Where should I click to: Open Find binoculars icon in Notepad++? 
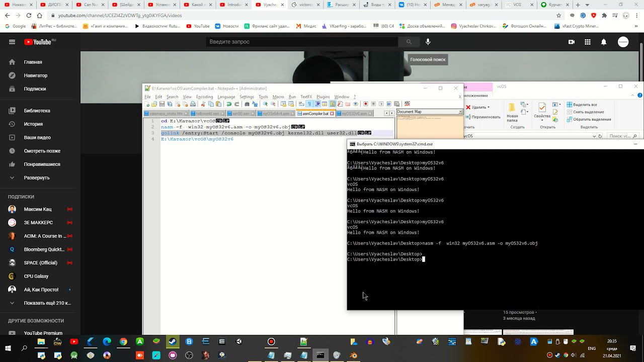247,104
